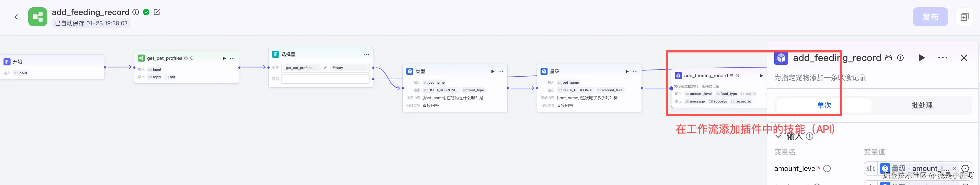This screenshot has width=980, height=185.
Task: Click the Empty condition value
Action: coord(349,68)
